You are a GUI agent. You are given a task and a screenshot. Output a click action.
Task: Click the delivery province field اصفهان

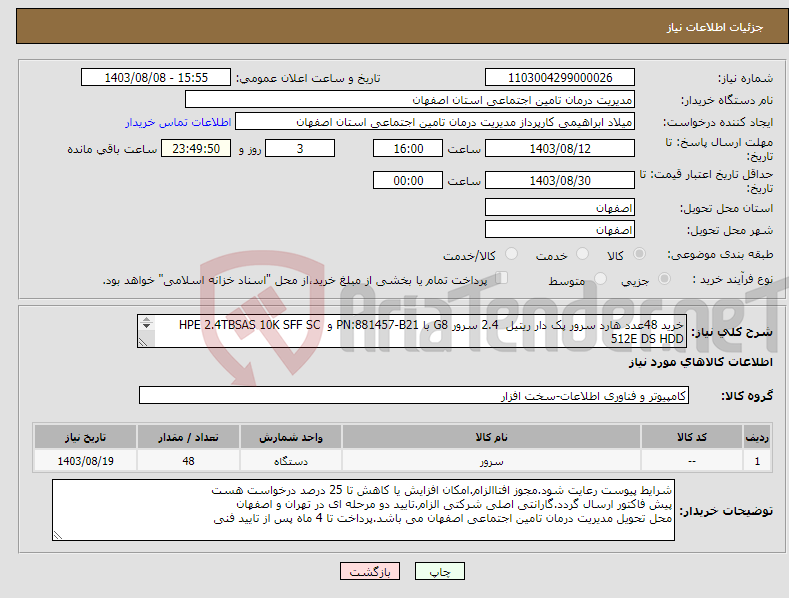pos(560,207)
